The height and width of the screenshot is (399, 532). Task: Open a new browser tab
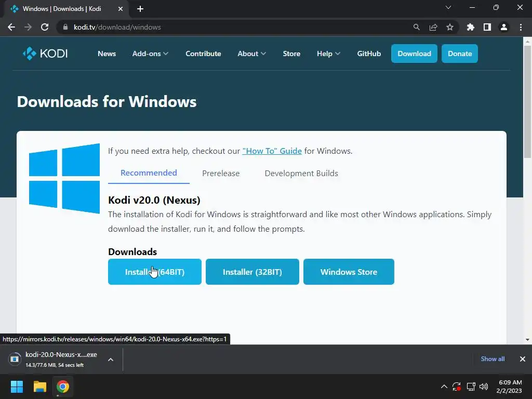(x=140, y=9)
